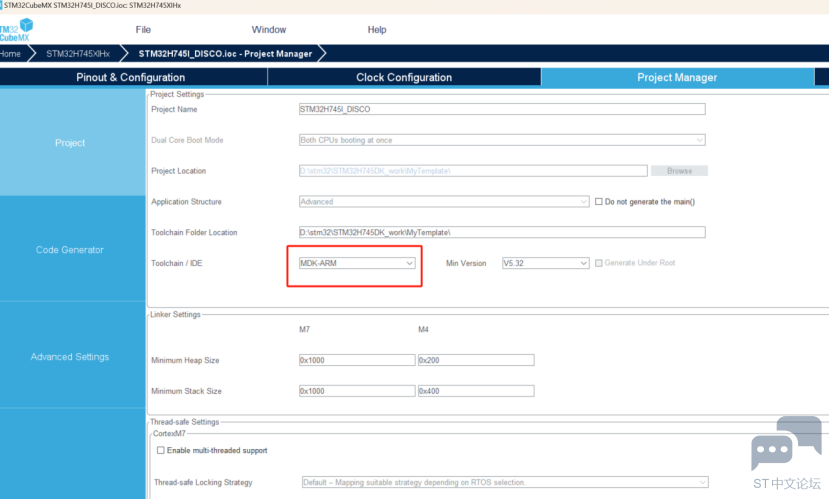Open the Help menu
This screenshot has width=830, height=499.
tap(376, 30)
